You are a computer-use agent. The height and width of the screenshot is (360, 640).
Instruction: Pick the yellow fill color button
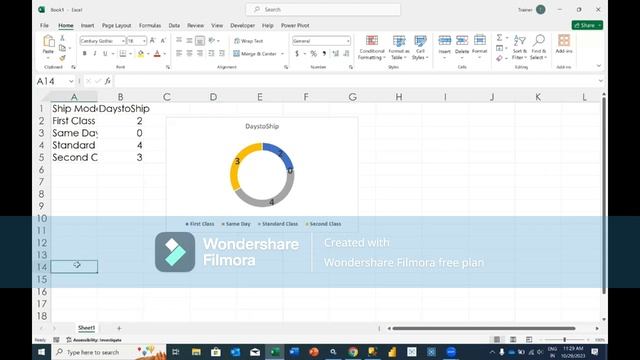click(141, 53)
